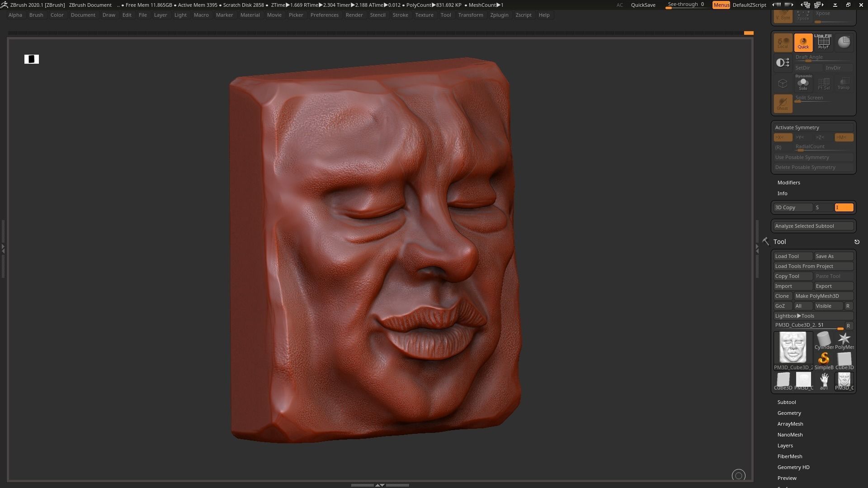868x488 pixels.
Task: Select the hand model a01 tool
Action: coord(824,381)
